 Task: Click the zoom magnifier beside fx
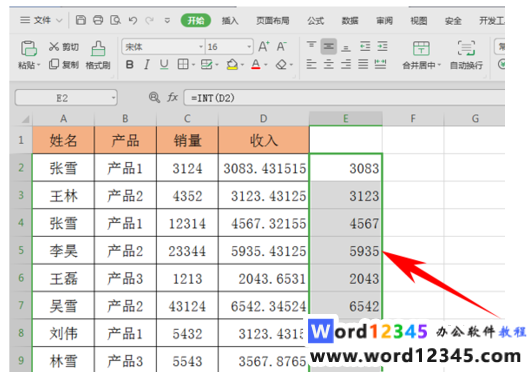pyautogui.click(x=154, y=98)
